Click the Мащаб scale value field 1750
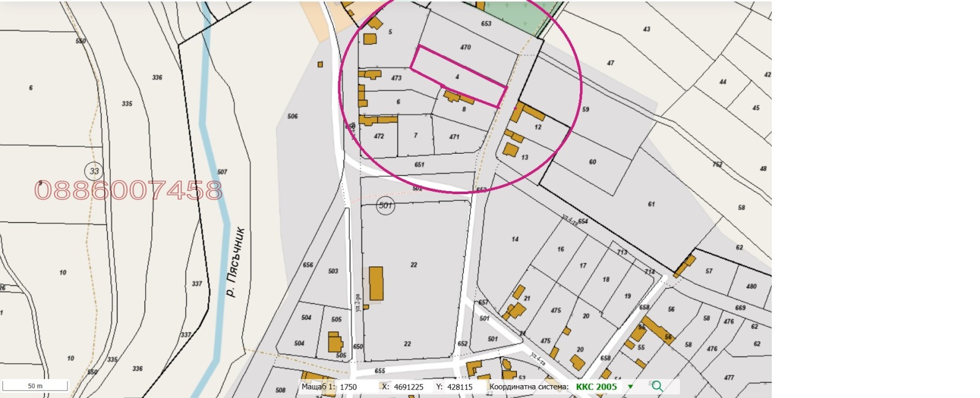Image resolution: width=980 pixels, height=398 pixels. pyautogui.click(x=349, y=387)
